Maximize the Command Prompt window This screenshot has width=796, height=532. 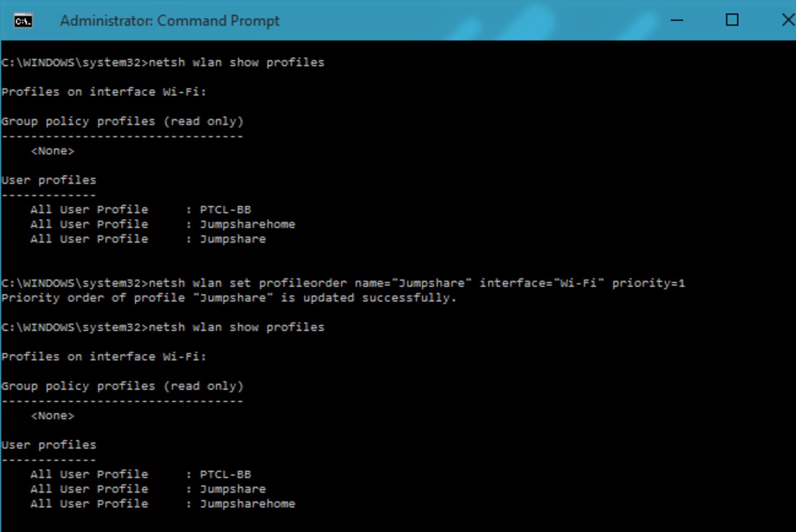pyautogui.click(x=732, y=19)
